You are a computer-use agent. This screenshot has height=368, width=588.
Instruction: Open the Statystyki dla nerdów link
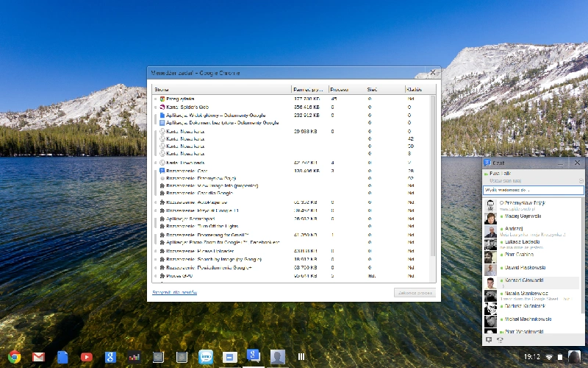point(174,292)
